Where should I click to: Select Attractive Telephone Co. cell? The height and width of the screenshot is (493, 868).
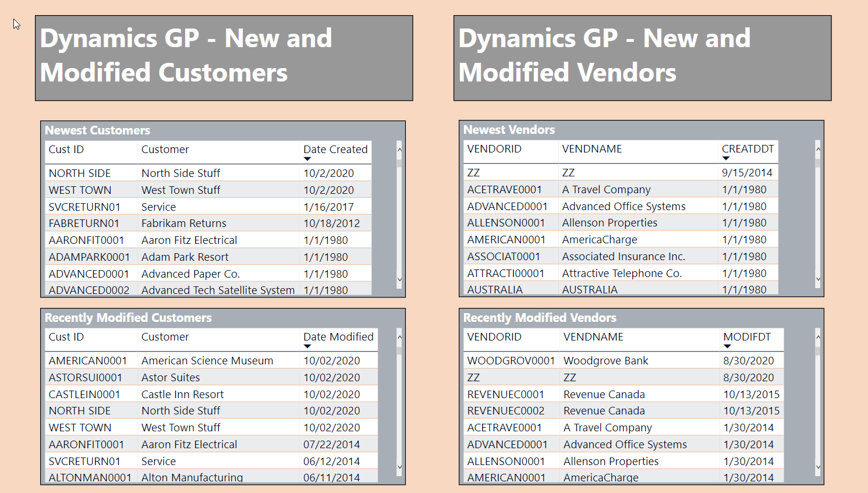(x=622, y=274)
